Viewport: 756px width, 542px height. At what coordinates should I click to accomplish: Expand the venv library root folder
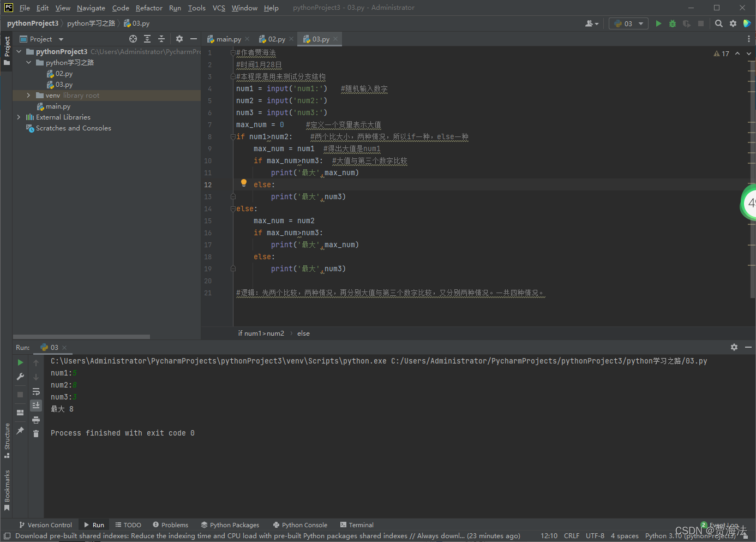[x=29, y=95]
